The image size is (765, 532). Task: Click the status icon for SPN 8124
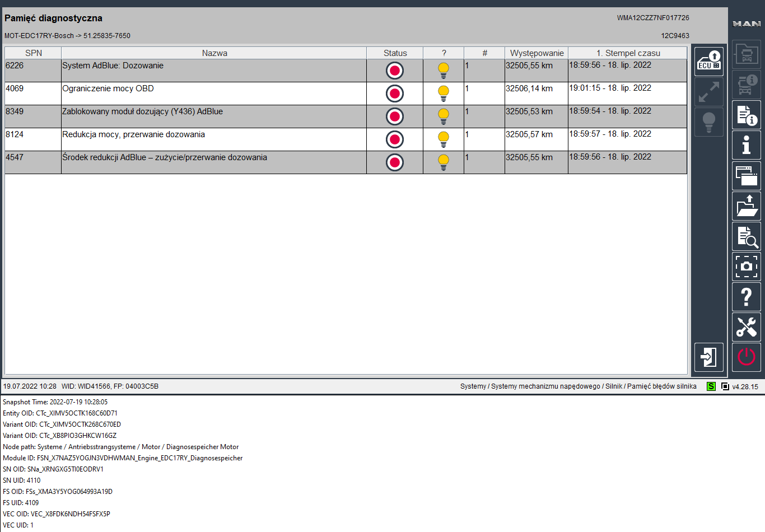point(395,139)
